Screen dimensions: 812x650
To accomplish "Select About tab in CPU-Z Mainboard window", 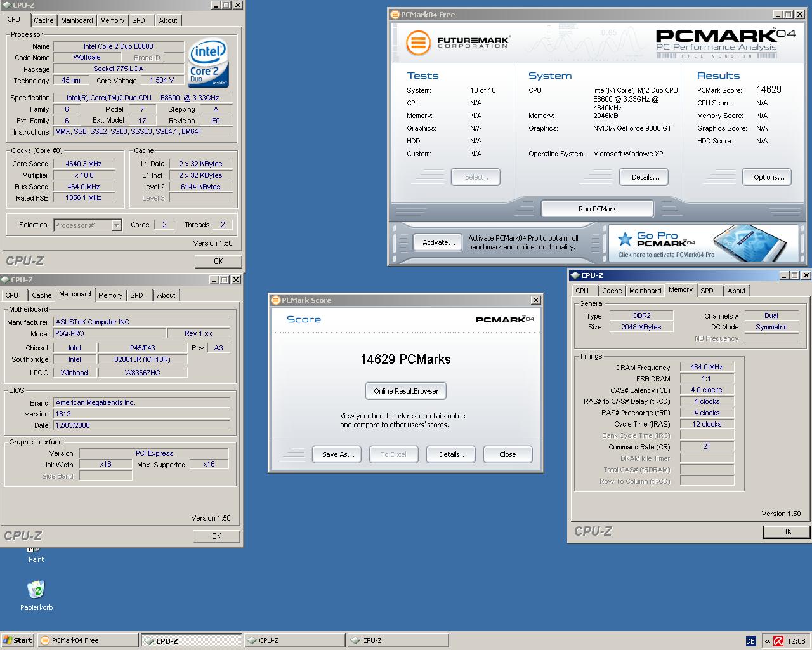I will 166,295.
